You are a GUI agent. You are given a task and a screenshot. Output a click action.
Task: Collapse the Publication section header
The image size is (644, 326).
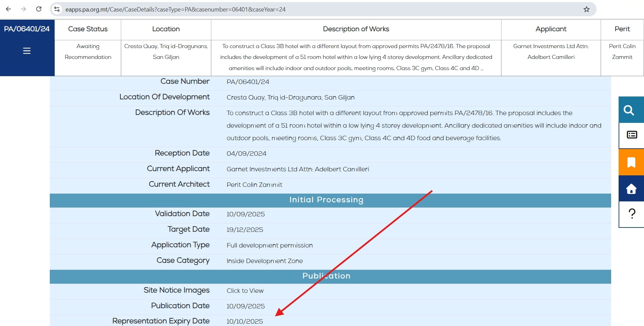coord(326,276)
